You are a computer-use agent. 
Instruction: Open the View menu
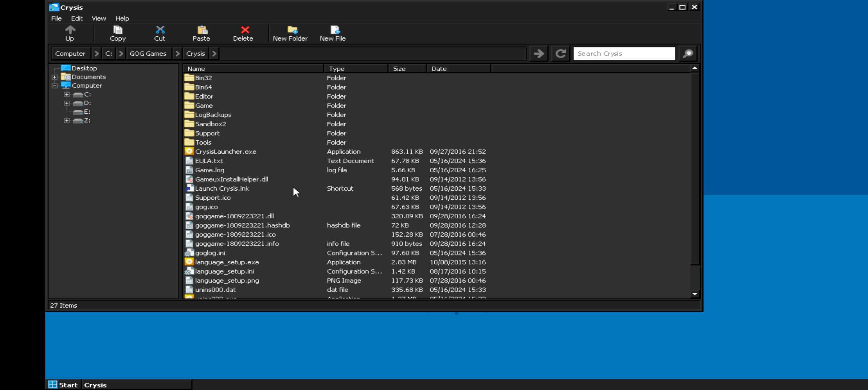(x=99, y=18)
